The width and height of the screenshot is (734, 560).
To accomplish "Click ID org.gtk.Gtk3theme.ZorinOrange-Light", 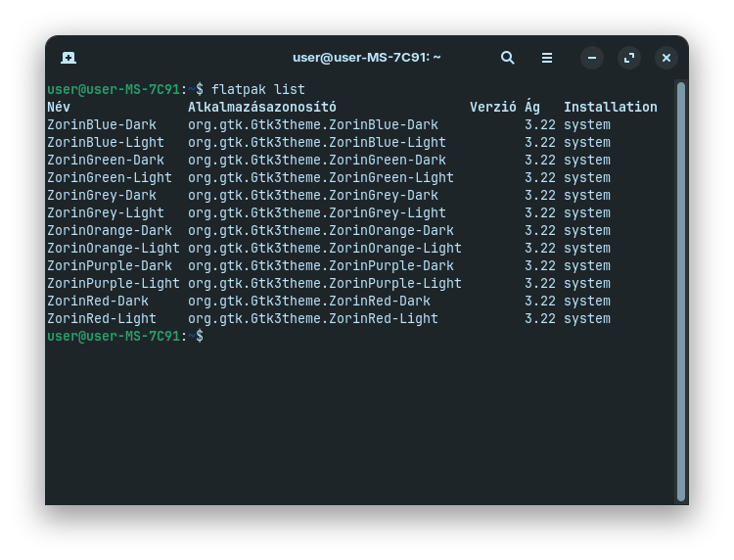I will (325, 248).
